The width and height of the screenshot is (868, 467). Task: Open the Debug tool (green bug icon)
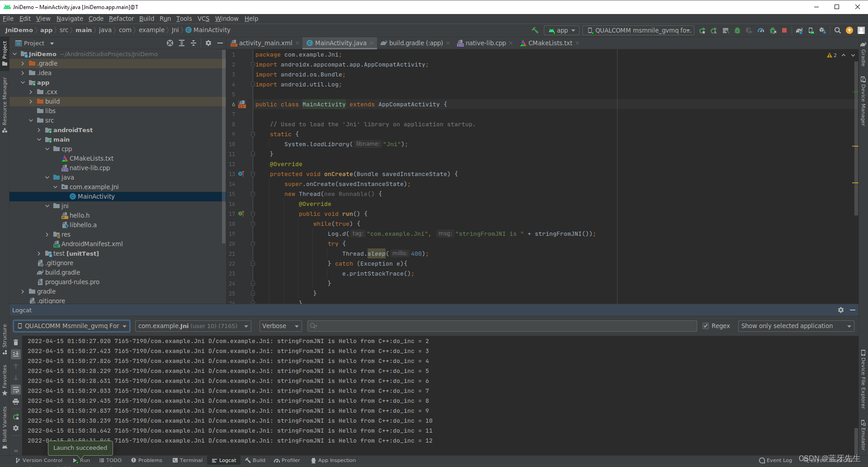pyautogui.click(x=738, y=30)
